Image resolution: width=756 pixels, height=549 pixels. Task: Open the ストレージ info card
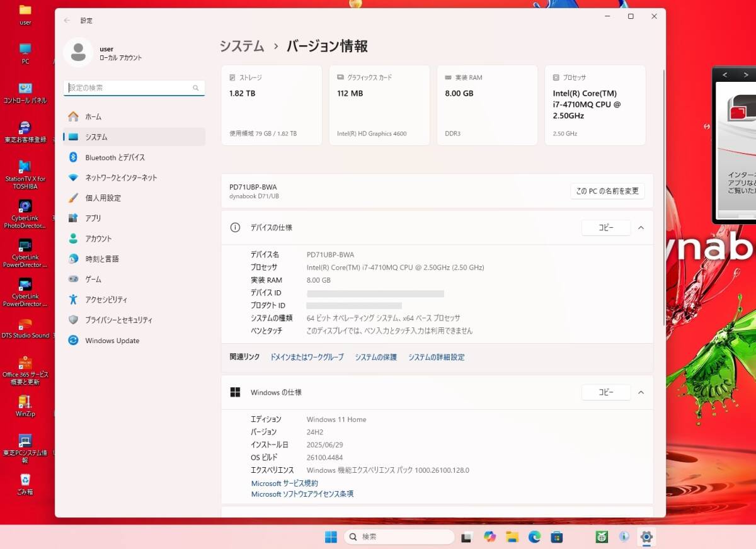tap(272, 105)
